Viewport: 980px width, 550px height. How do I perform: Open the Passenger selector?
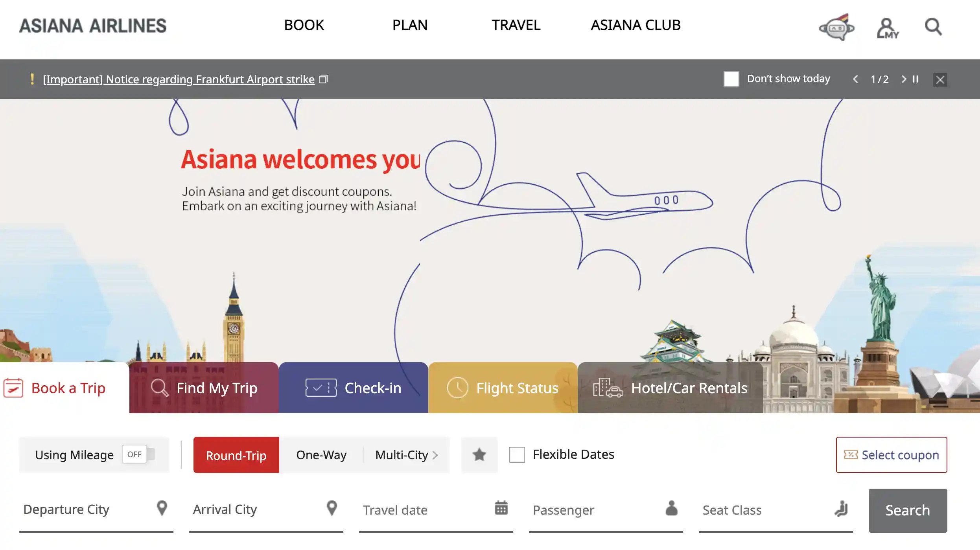[x=606, y=510]
